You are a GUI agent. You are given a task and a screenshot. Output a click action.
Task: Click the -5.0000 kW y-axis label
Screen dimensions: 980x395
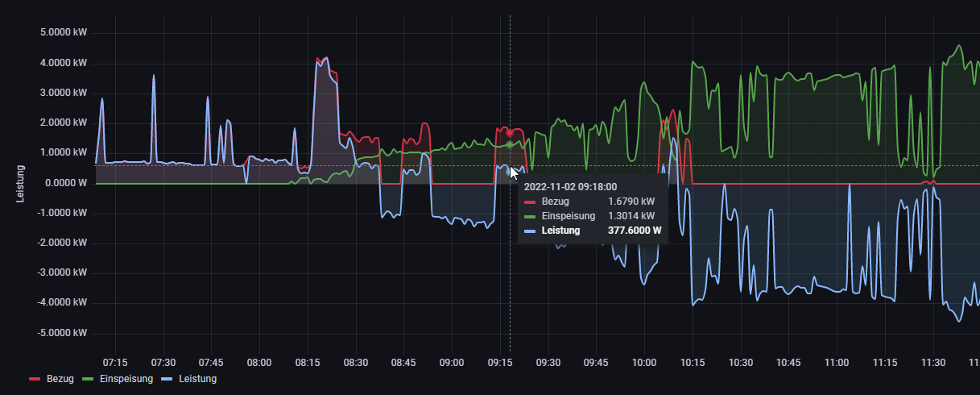pos(61,333)
